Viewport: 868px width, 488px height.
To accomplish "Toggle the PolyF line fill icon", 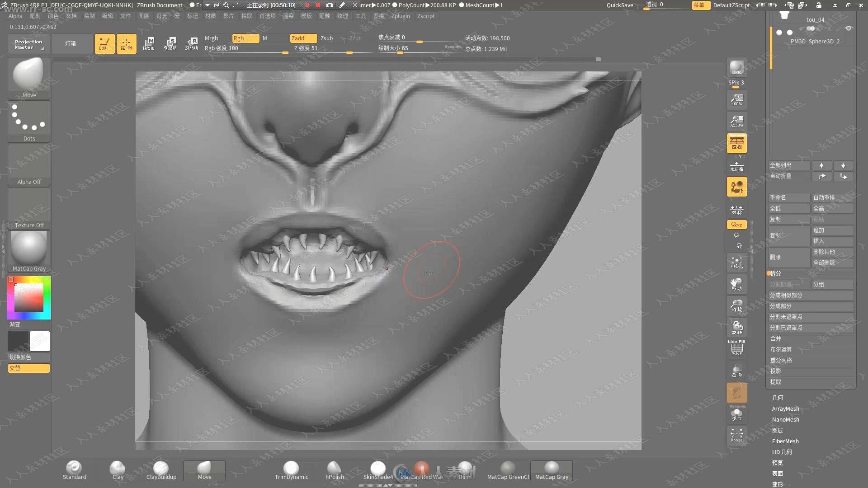I will click(x=736, y=348).
